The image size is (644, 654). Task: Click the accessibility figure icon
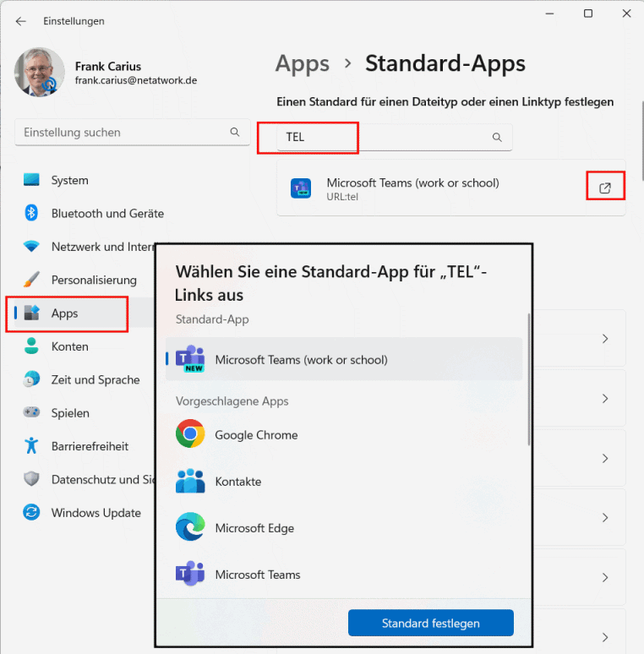click(31, 445)
